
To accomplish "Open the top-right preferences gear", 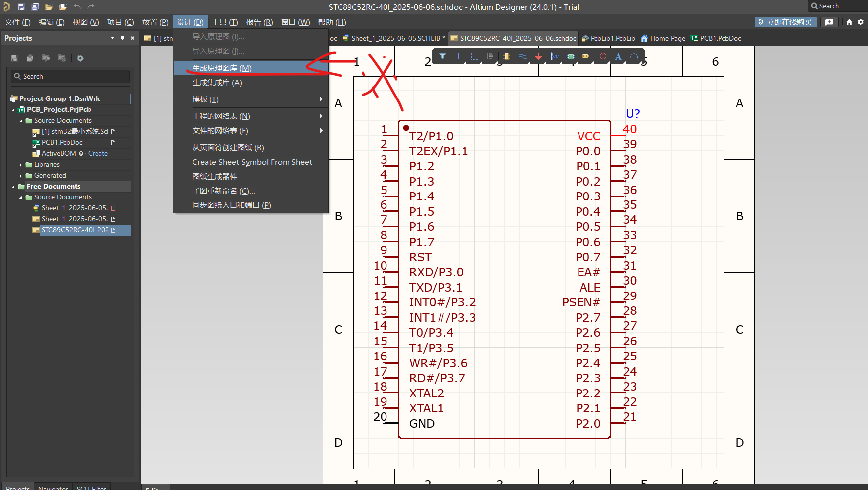I will (x=861, y=22).
